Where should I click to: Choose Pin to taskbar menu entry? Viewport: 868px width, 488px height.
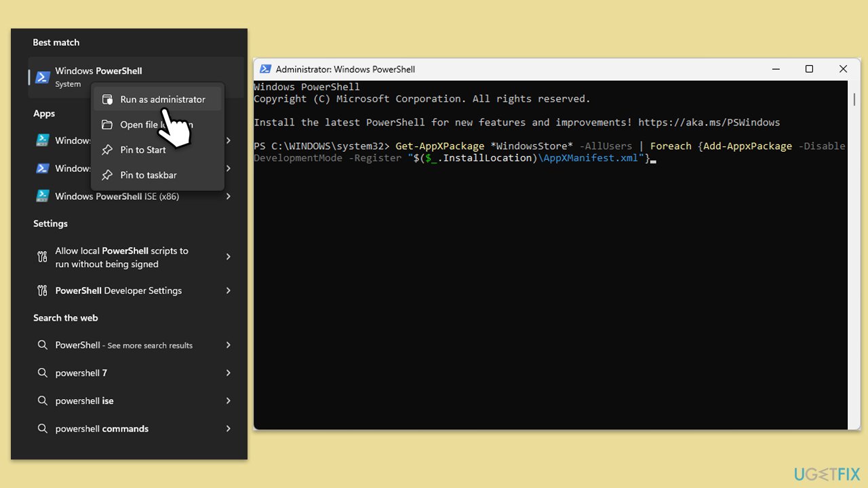(x=149, y=175)
